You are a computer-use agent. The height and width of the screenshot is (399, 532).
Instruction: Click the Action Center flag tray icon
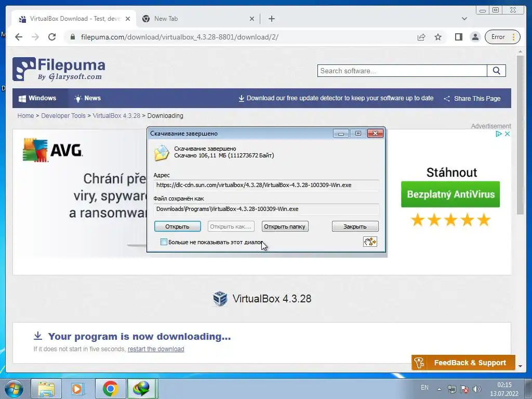tap(464, 389)
